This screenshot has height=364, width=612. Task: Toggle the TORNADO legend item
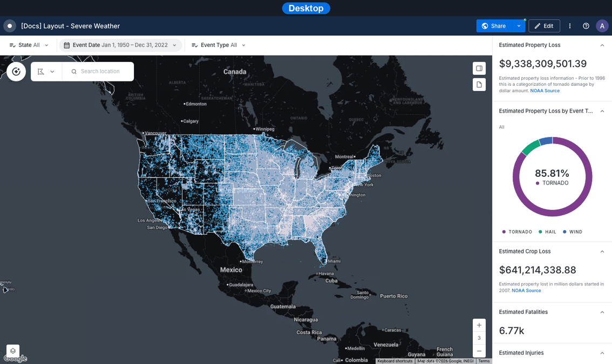[x=517, y=232]
